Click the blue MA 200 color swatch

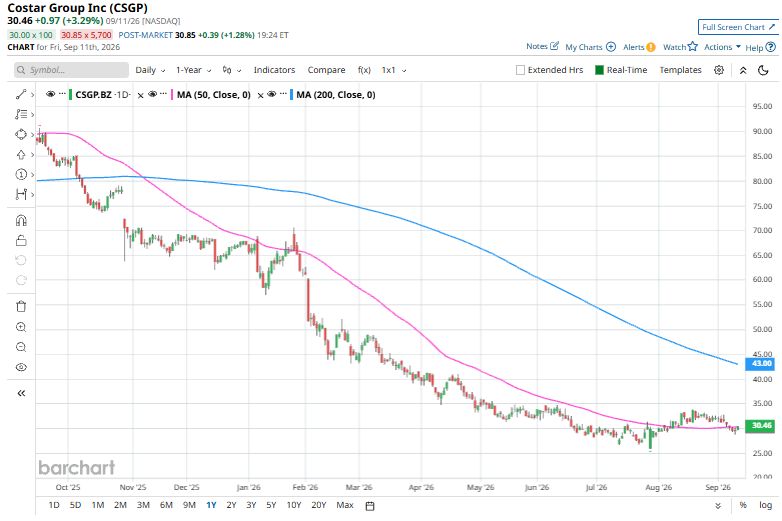tap(292, 94)
